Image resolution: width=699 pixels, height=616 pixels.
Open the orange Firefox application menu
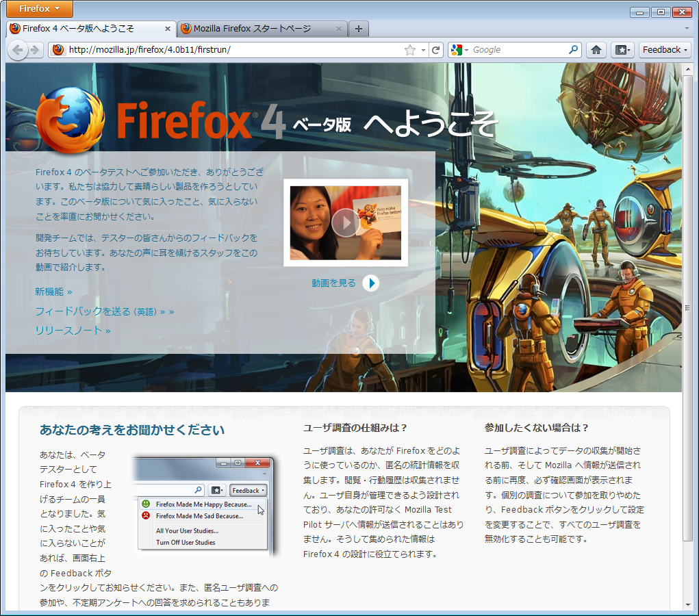click(39, 8)
